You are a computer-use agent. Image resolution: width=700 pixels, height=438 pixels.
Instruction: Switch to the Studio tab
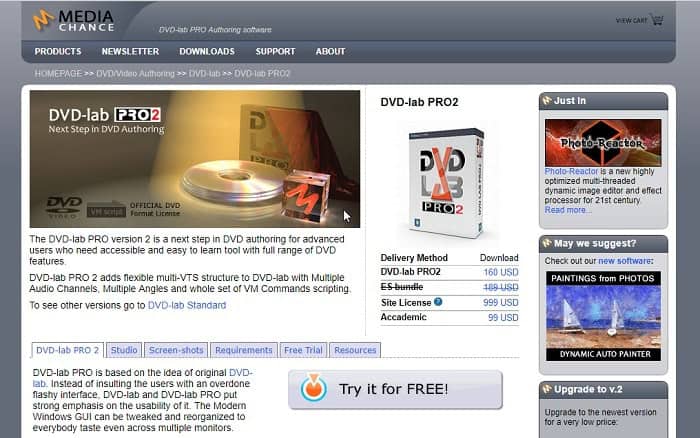click(x=124, y=350)
